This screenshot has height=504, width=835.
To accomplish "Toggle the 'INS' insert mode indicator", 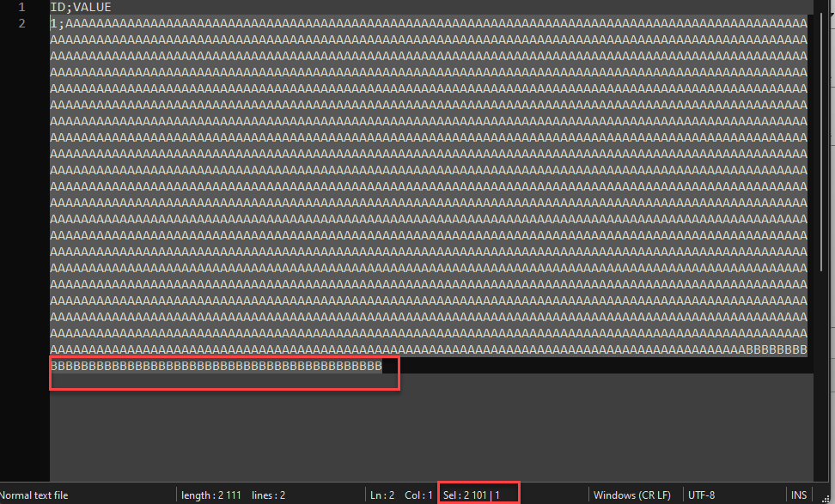I will 799,495.
